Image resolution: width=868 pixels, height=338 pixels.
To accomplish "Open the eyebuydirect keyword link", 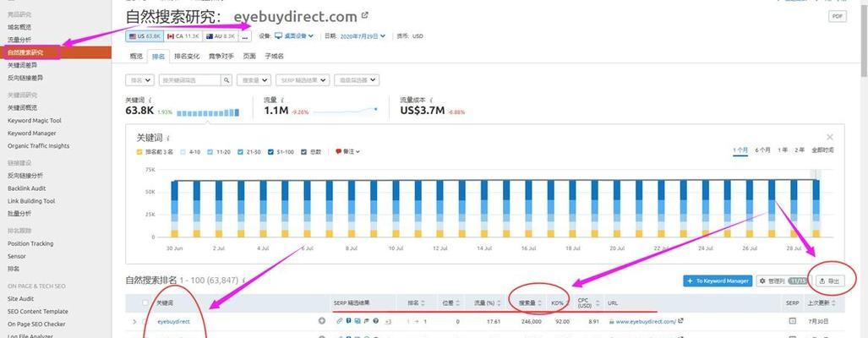I will pos(173,321).
